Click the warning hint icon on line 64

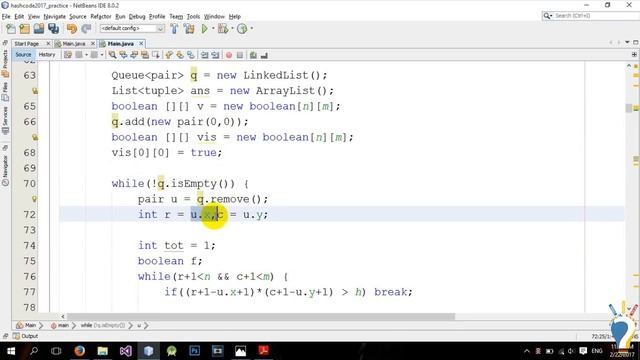(35, 91)
